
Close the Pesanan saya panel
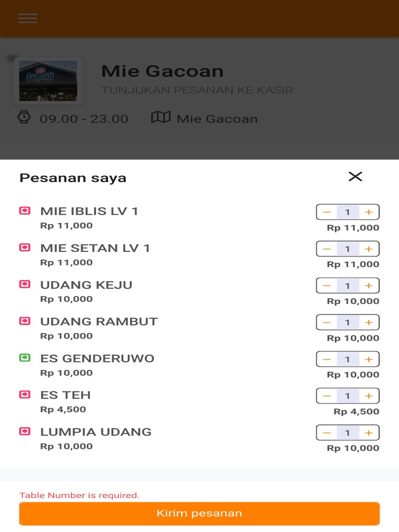(355, 177)
